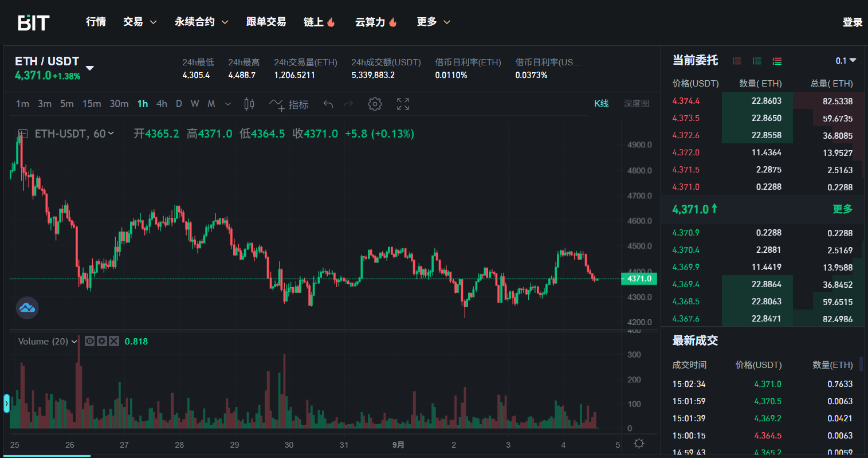Click the BIT logo
The height and width of the screenshot is (458, 868).
coord(33,22)
